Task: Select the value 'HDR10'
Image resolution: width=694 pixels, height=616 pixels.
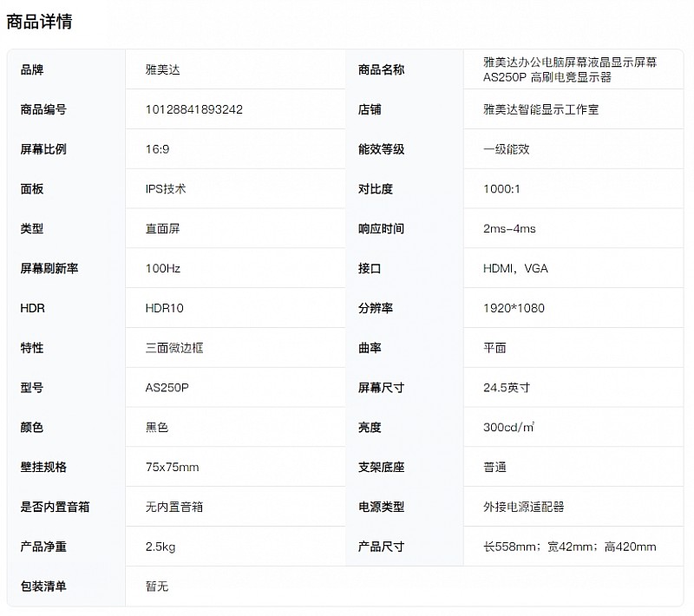Action: 165,308
